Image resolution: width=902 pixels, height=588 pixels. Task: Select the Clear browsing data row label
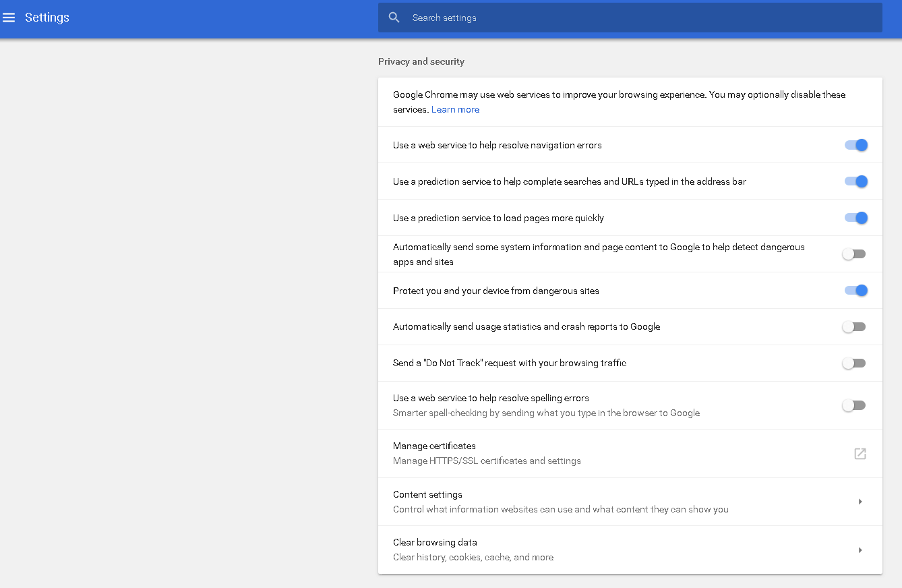(x=435, y=543)
